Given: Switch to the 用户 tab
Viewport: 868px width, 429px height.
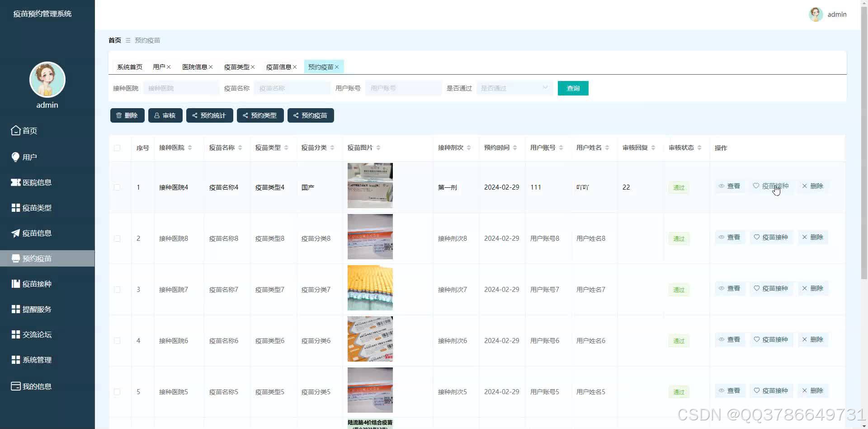Looking at the screenshot, I should (159, 67).
